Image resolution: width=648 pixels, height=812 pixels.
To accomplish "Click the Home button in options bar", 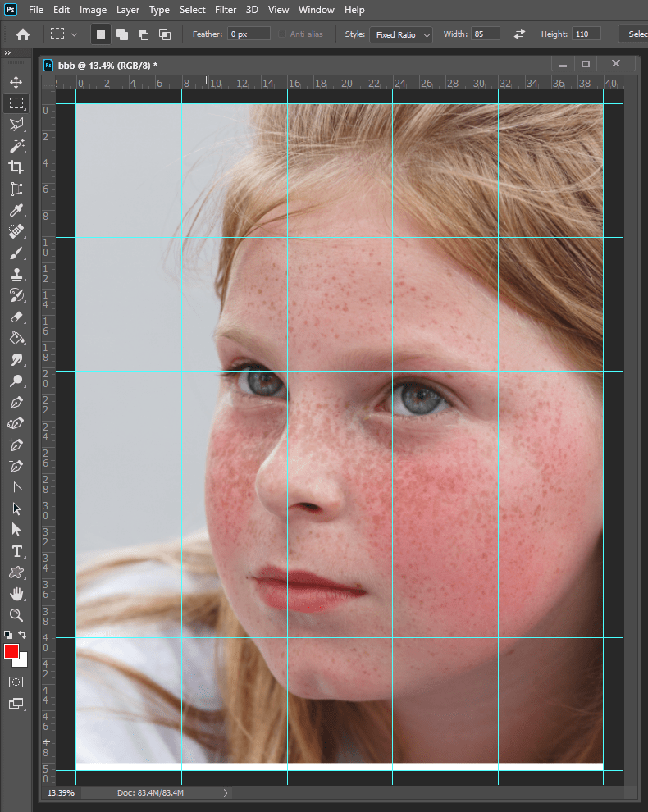I will coord(23,34).
